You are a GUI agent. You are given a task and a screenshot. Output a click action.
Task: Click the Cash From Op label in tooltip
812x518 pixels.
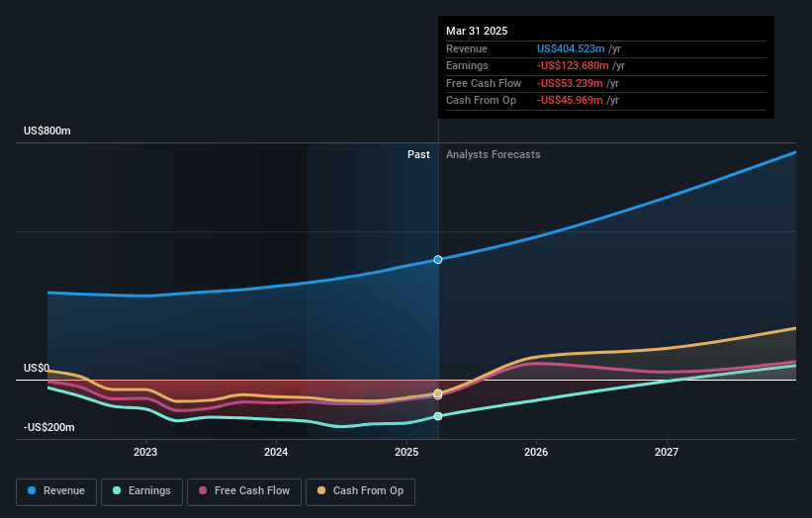481,101
